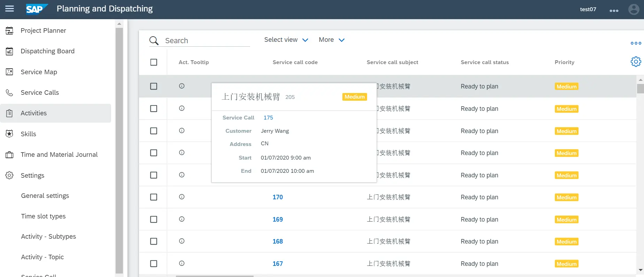
Task: Click info tooltip icon in row 167
Action: (x=182, y=263)
